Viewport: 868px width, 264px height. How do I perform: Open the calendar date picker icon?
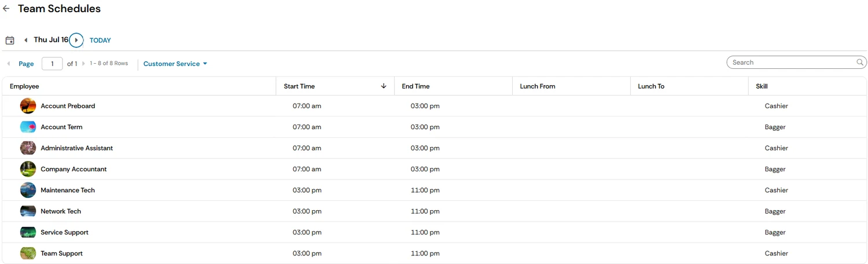[10, 41]
